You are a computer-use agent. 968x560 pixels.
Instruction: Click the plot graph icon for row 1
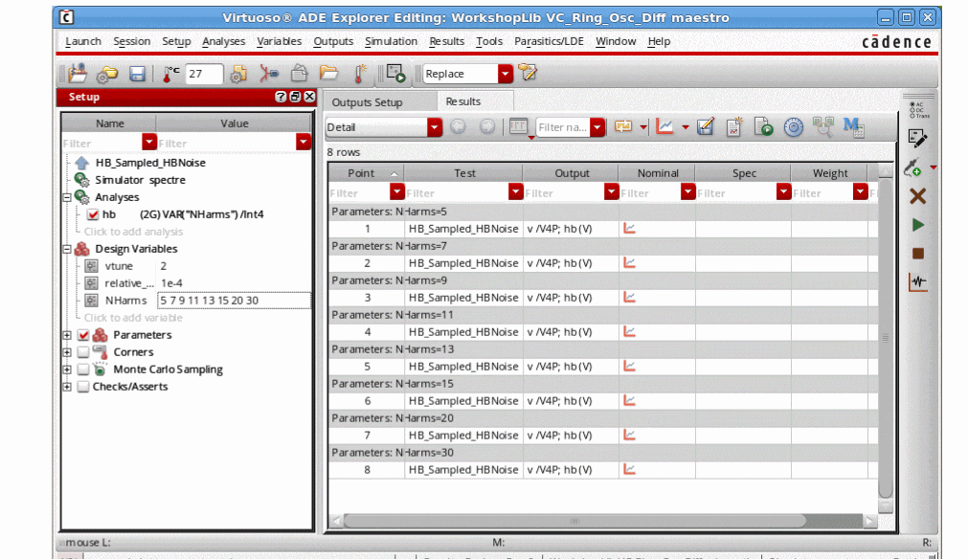click(629, 229)
